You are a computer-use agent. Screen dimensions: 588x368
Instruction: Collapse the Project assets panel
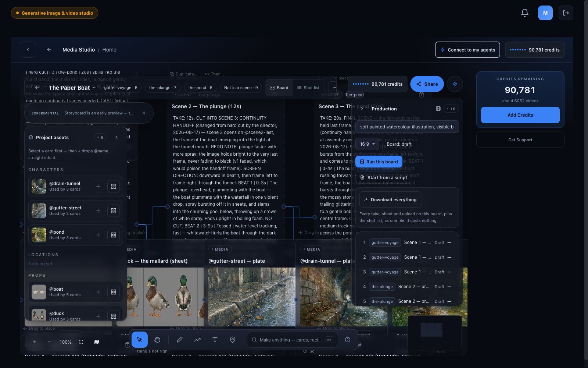(116, 137)
